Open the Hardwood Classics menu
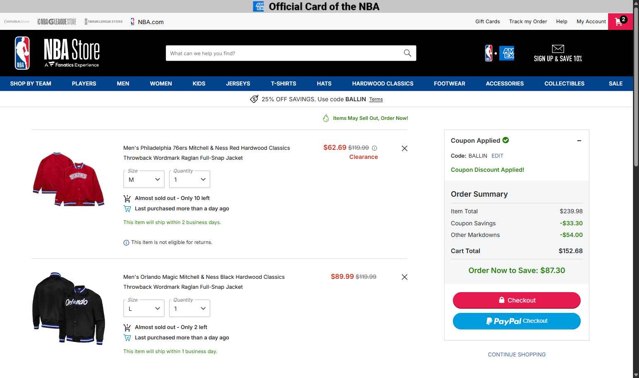 click(x=383, y=84)
